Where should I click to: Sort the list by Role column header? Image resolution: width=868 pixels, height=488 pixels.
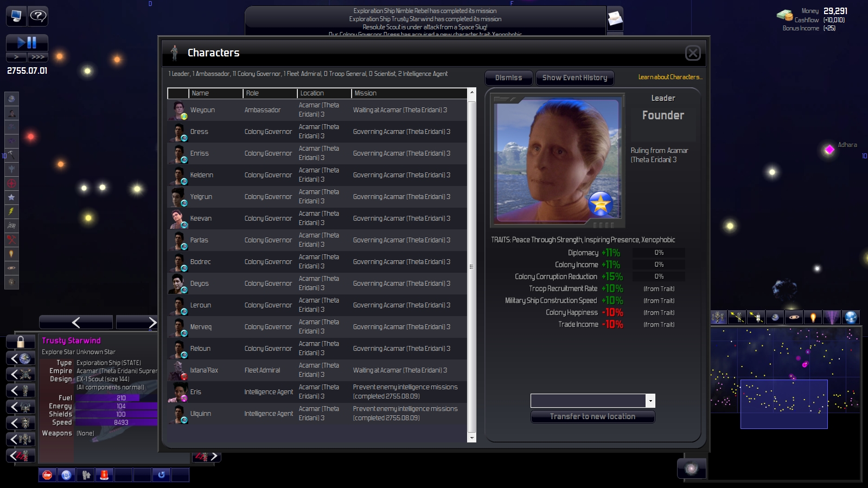coord(270,93)
